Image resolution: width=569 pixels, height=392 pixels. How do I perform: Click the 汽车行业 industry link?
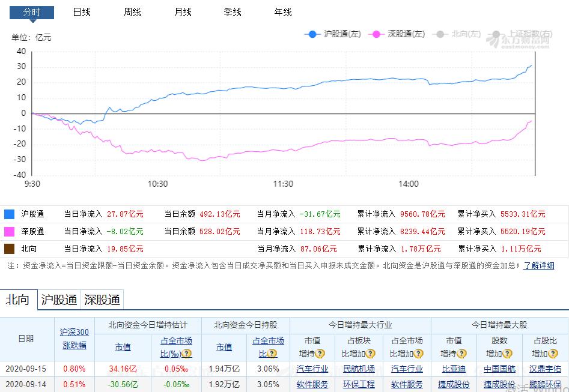pos(312,369)
